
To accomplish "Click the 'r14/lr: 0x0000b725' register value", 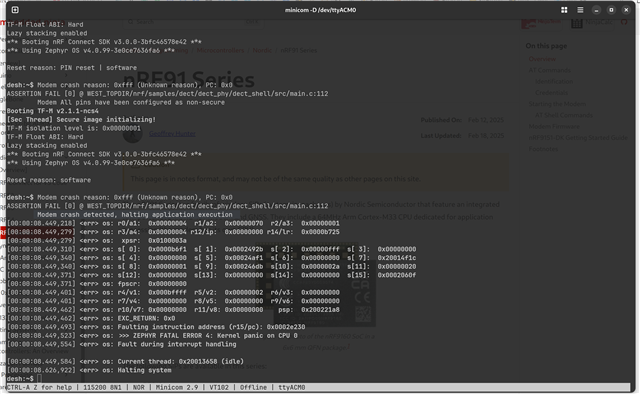I will click(303, 232).
